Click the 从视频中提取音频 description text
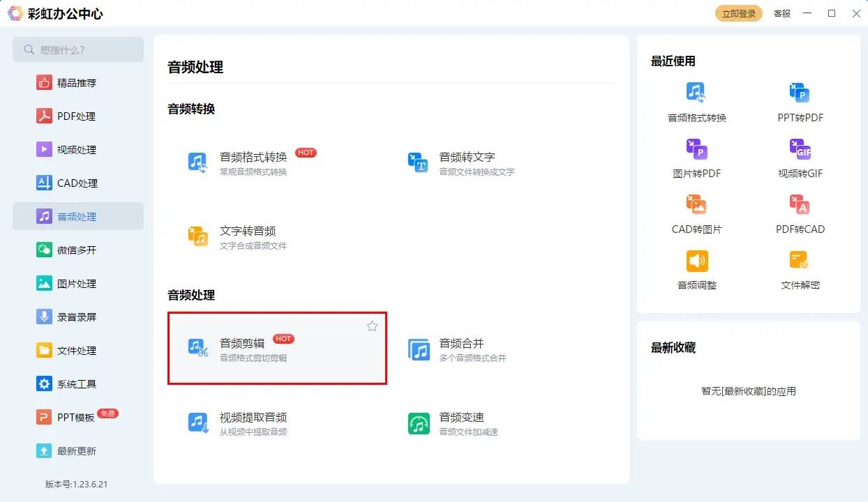This screenshot has height=502, width=868. 253,432
